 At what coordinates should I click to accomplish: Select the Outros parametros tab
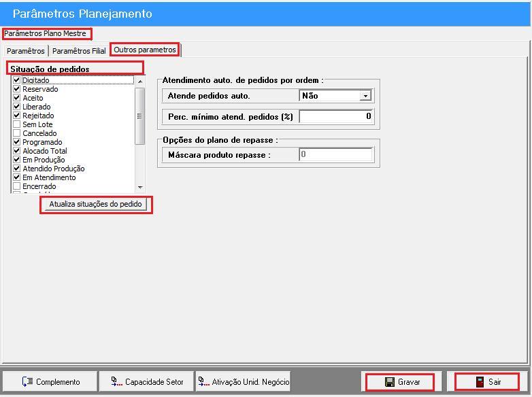(x=145, y=50)
